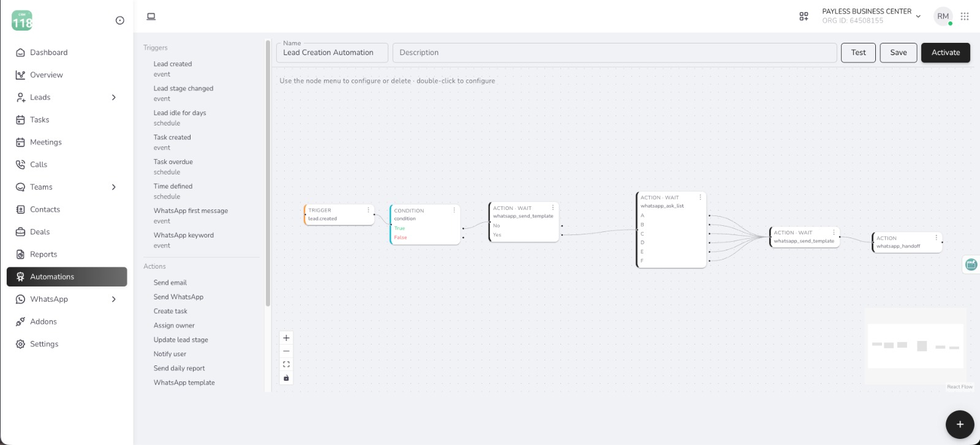This screenshot has height=445, width=980.
Task: Open the grid-plus widget icon near the organization name
Action: tap(804, 17)
